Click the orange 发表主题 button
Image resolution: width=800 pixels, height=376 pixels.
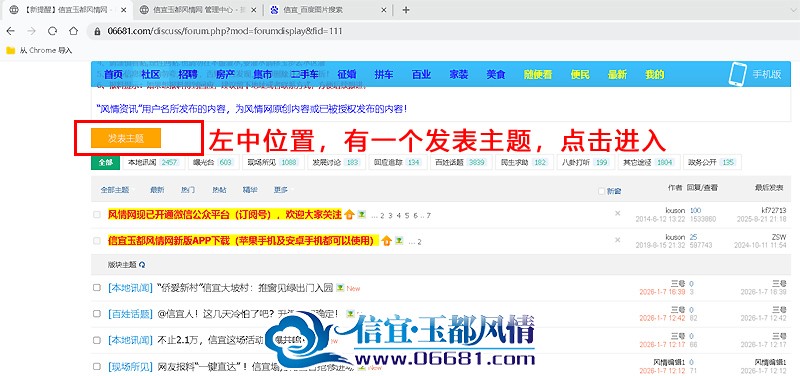pos(126,138)
